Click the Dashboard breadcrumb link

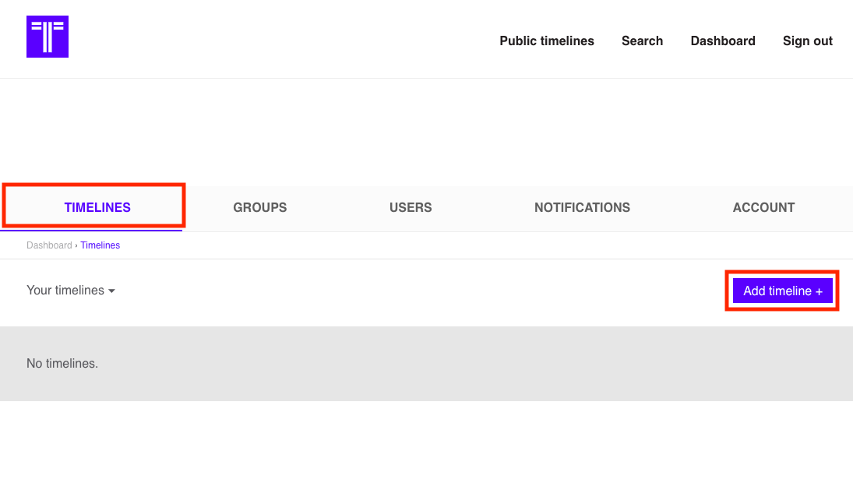point(48,245)
